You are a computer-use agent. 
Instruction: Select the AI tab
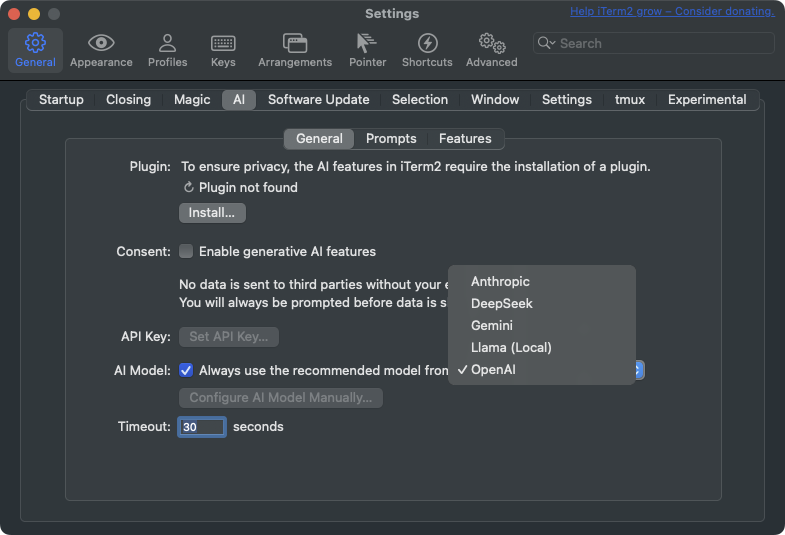(x=239, y=100)
